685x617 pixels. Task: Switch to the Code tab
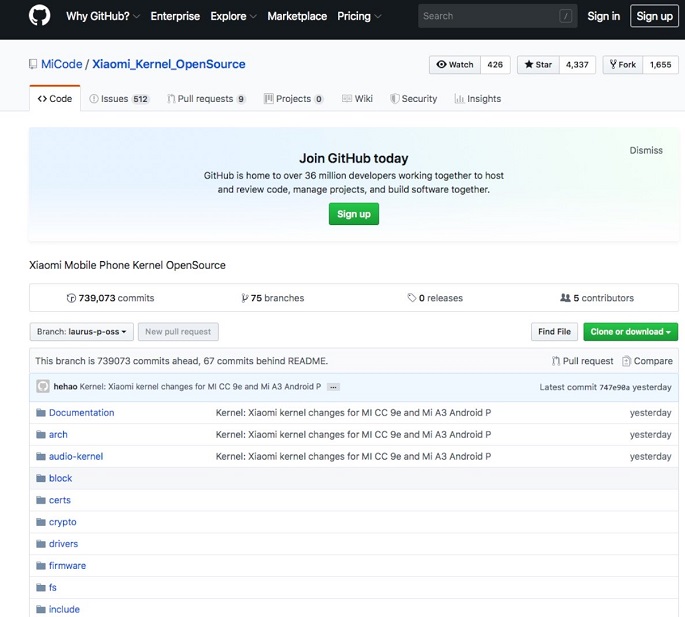[55, 99]
